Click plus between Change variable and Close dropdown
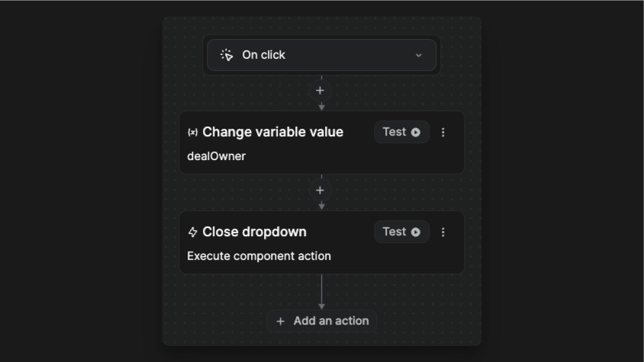 320,190
